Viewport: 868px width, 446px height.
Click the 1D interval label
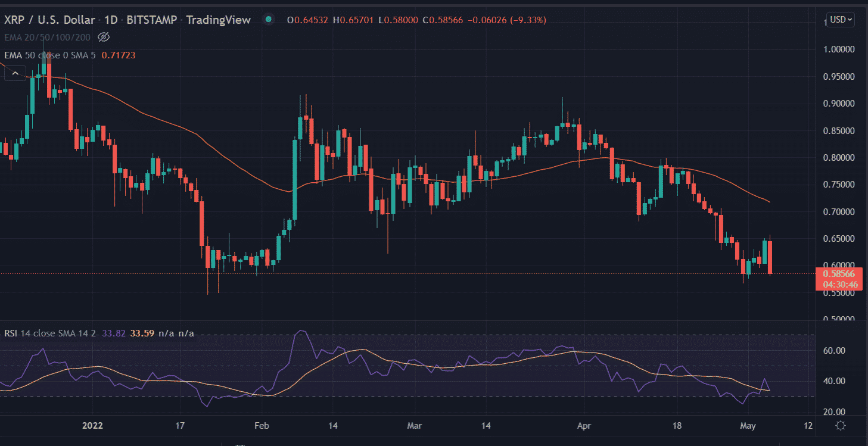click(x=111, y=20)
